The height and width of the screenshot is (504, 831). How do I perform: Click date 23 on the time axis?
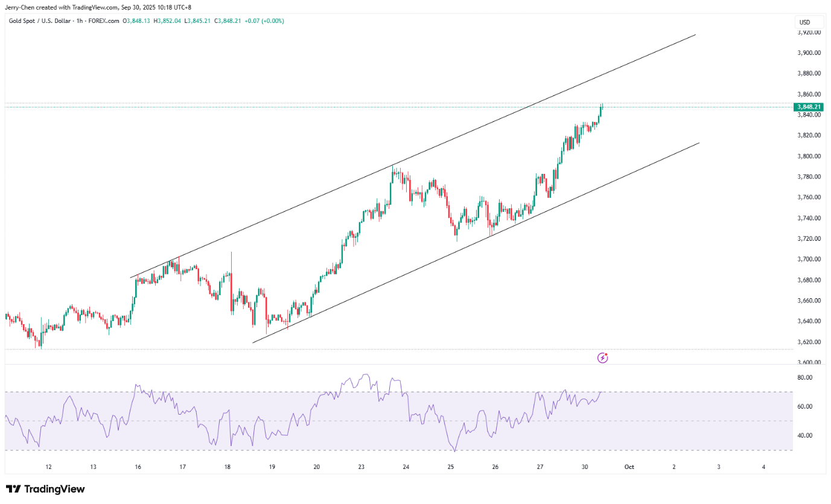click(x=361, y=467)
